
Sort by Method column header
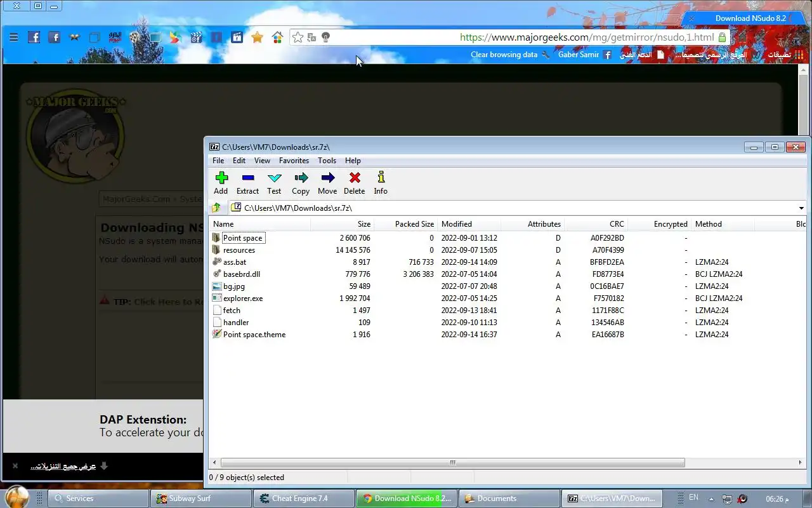click(x=723, y=224)
